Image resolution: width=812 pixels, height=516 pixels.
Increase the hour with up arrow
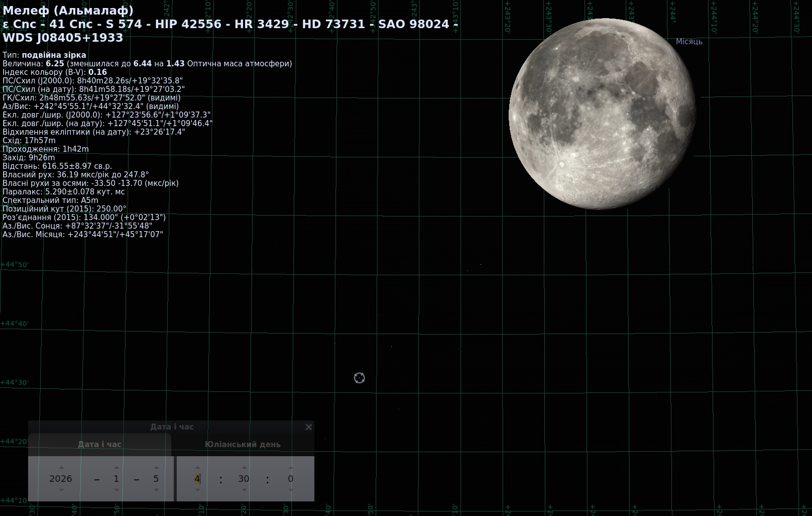197,468
